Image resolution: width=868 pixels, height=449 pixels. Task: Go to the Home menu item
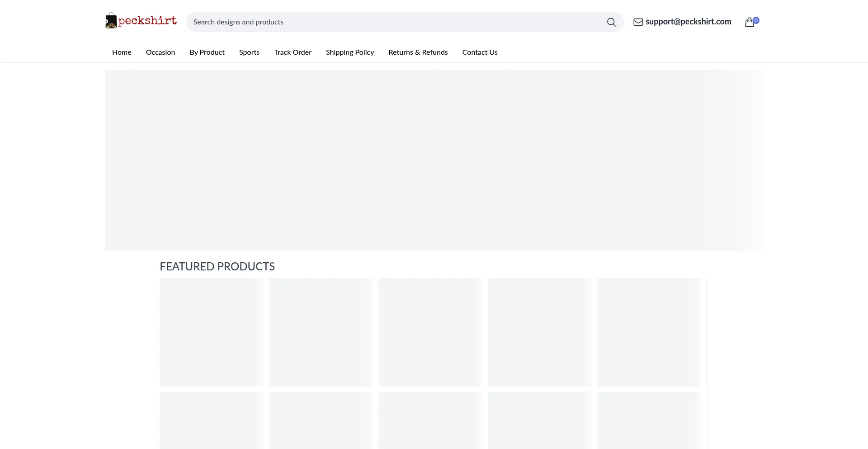(x=122, y=52)
